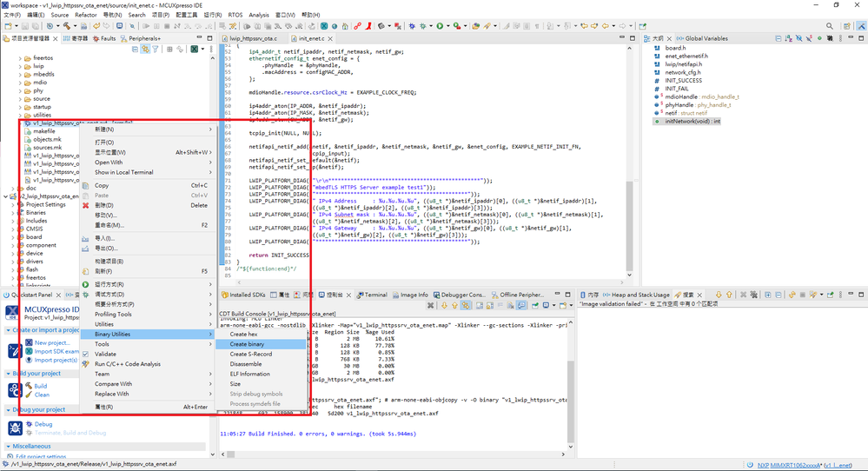
Task: Open Heap and Stack Usage tab
Action: 635,295
